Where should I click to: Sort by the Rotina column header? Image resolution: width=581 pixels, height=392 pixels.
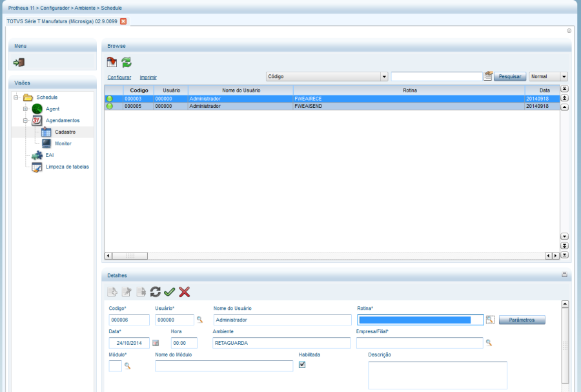pyautogui.click(x=409, y=90)
